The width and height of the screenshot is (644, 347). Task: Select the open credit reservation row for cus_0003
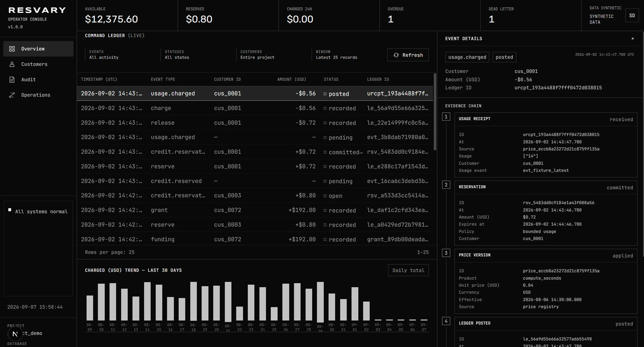coord(255,196)
